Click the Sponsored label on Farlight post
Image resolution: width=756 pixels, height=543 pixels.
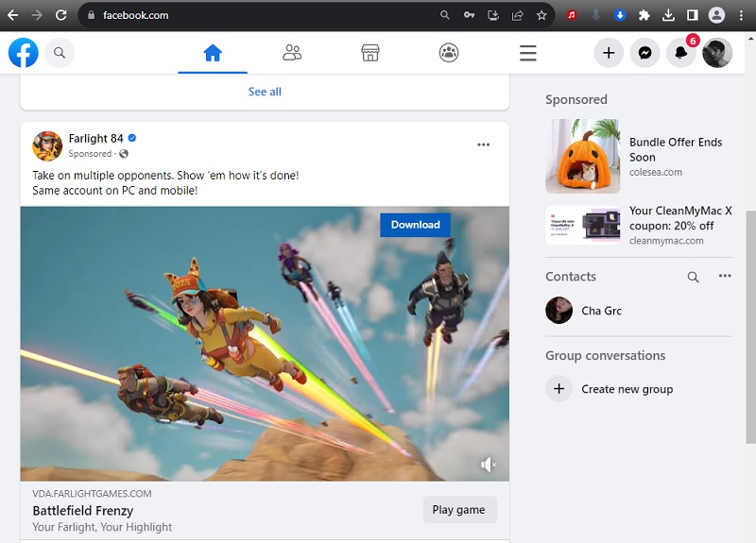point(90,154)
